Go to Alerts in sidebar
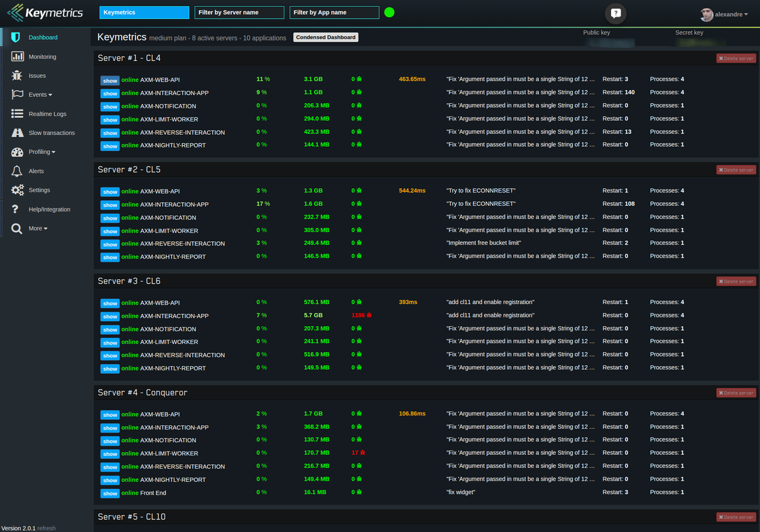This screenshot has width=760, height=532. (x=36, y=171)
